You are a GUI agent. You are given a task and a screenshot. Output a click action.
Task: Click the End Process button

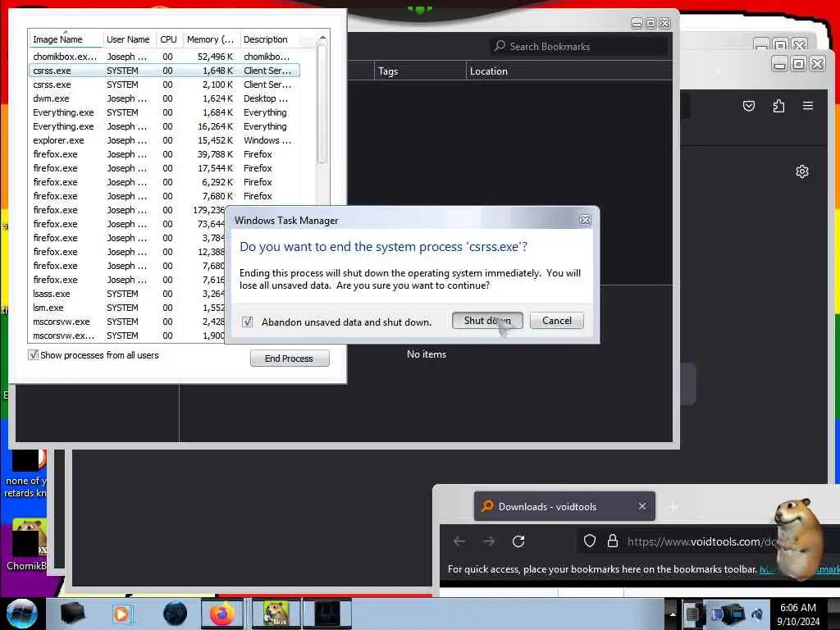(x=290, y=358)
